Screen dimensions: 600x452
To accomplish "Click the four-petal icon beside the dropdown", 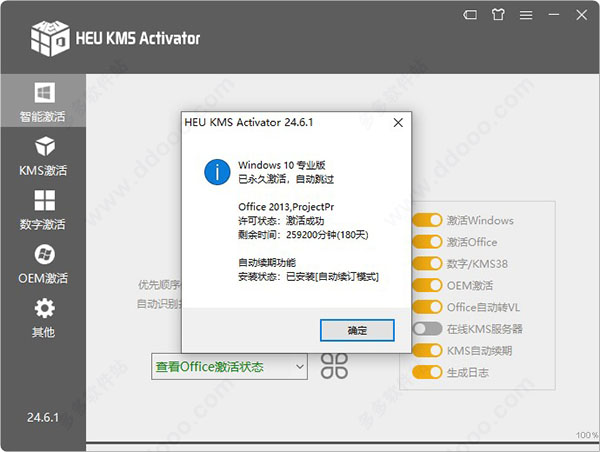I will click(334, 366).
